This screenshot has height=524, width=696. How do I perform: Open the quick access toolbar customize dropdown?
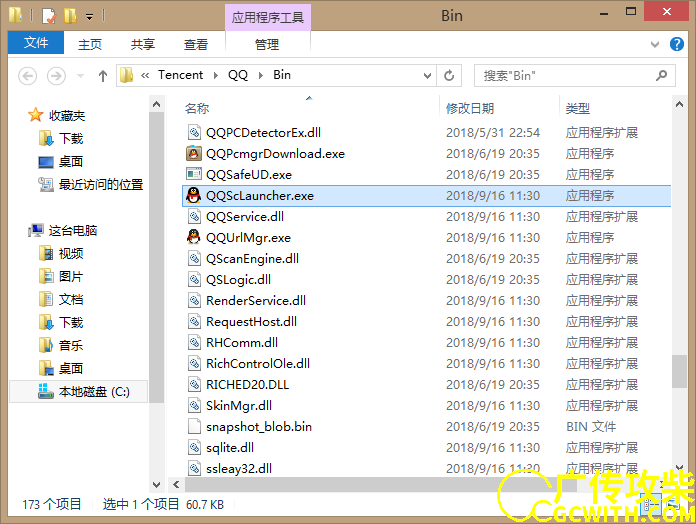click(90, 17)
